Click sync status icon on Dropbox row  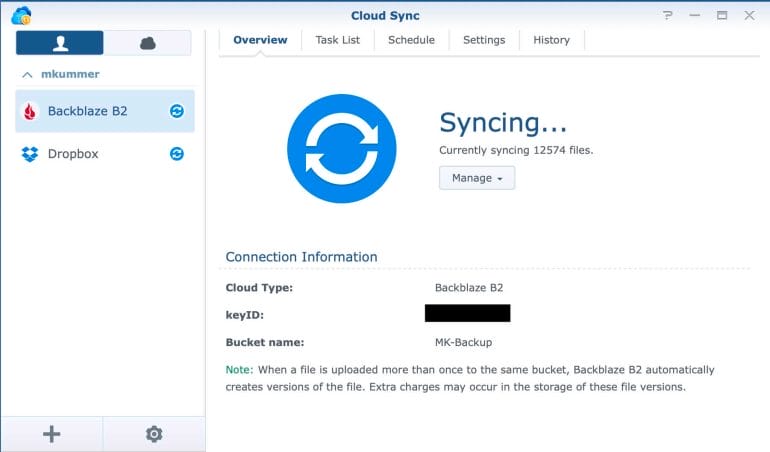[177, 154]
